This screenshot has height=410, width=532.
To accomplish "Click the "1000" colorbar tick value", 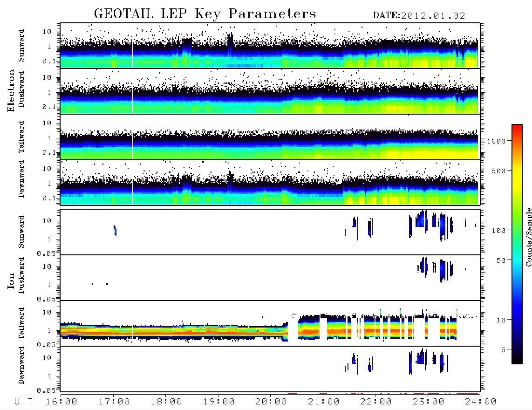I will (x=496, y=141).
